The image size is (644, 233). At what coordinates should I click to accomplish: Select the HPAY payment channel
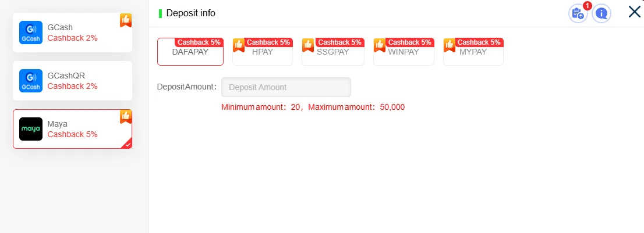tap(263, 52)
